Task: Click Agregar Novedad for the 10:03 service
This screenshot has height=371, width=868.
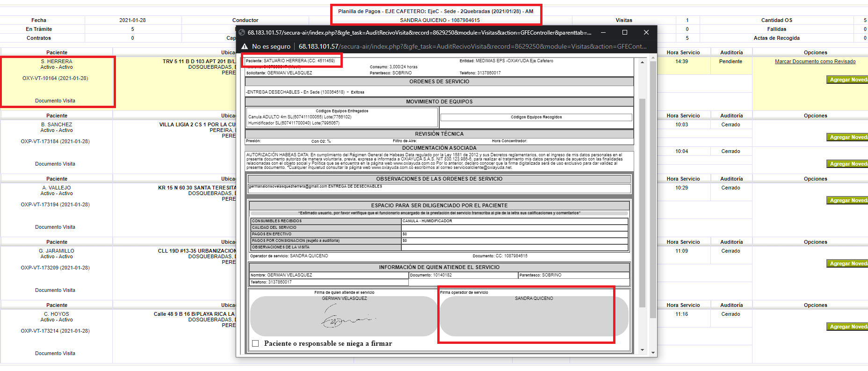Action: (x=847, y=138)
